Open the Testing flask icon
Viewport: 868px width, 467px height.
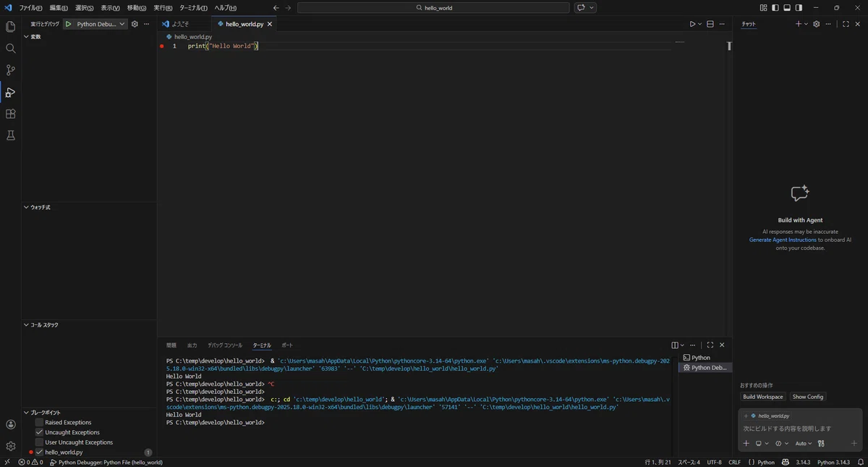point(10,135)
